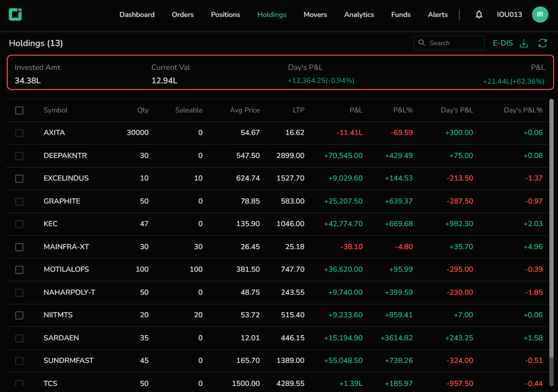Refresh the holdings list

[x=542, y=43]
